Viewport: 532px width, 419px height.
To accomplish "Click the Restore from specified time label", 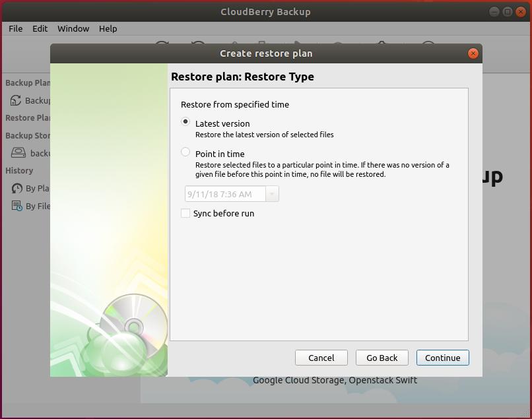I will pos(235,104).
